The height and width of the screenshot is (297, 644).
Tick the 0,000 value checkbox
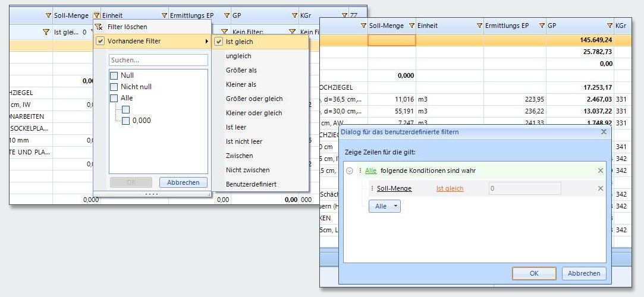[125, 121]
